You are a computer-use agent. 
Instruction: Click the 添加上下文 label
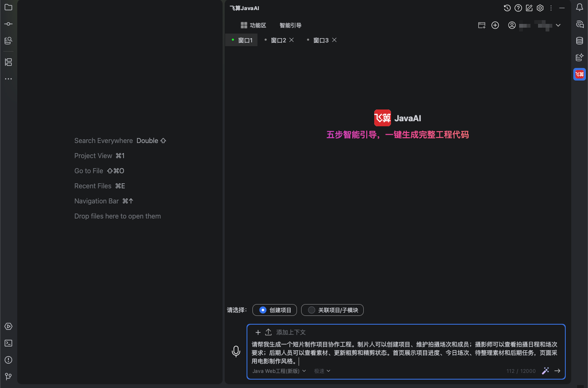[291, 332]
